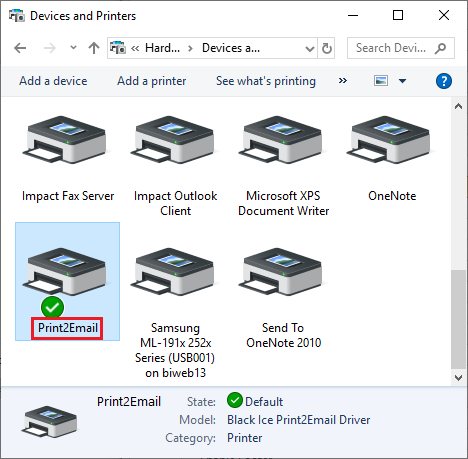Image resolution: width=468 pixels, height=459 pixels.
Task: Click Add a device
Action: pyautogui.click(x=53, y=81)
